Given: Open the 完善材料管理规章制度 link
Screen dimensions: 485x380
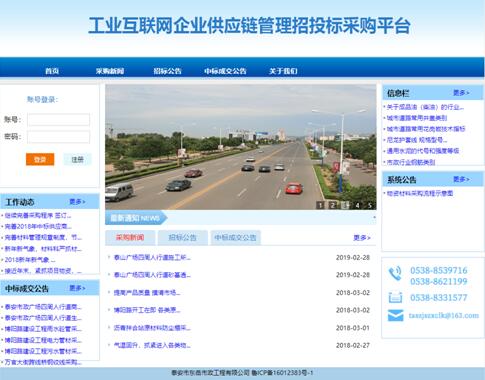Looking at the screenshot, I should coord(43,237).
